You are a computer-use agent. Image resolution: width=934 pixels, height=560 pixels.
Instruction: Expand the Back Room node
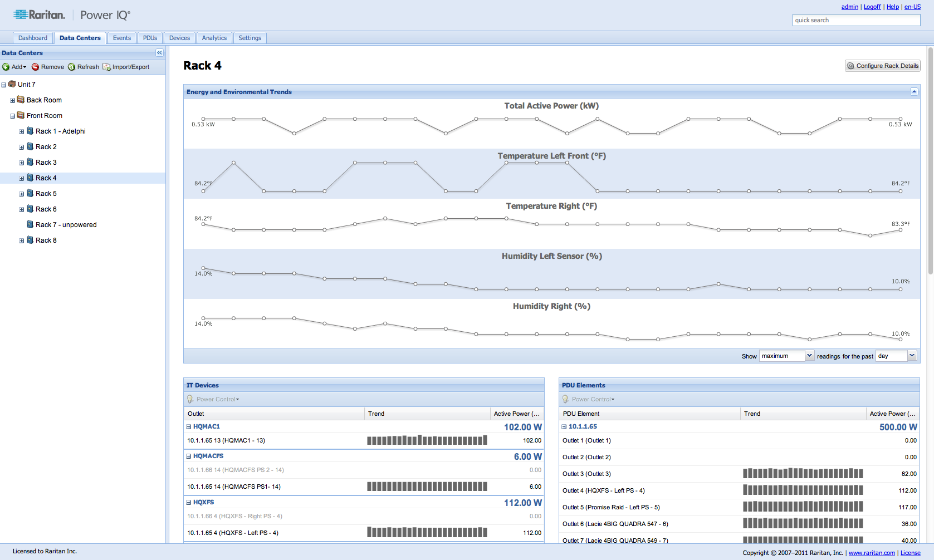pyautogui.click(x=12, y=100)
